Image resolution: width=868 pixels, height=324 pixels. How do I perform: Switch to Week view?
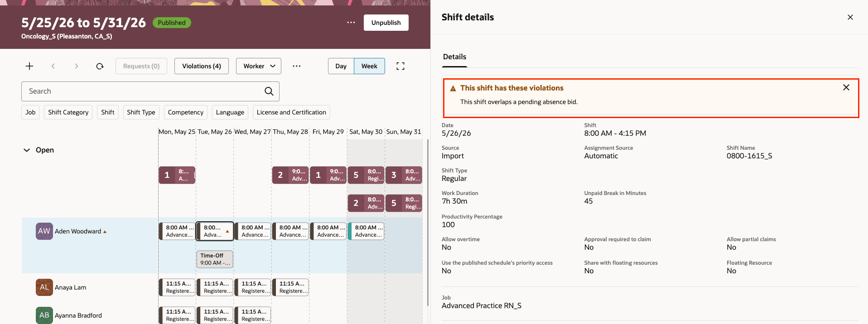pyautogui.click(x=369, y=66)
